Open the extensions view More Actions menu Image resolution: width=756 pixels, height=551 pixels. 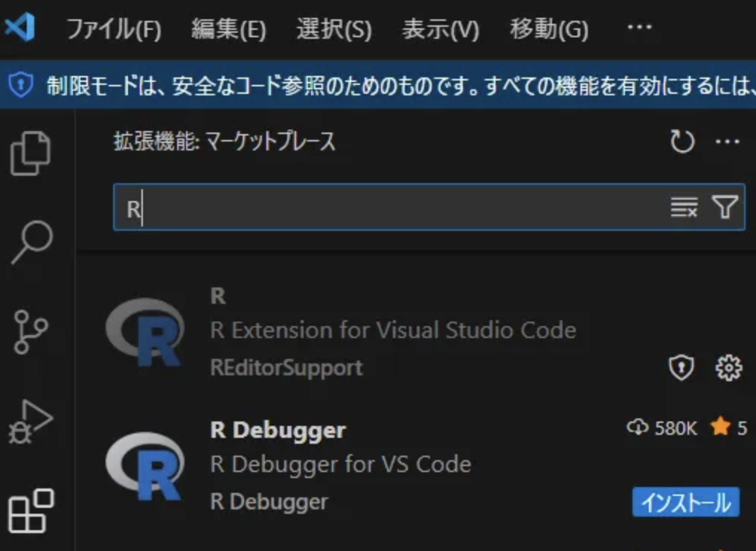[x=727, y=141]
